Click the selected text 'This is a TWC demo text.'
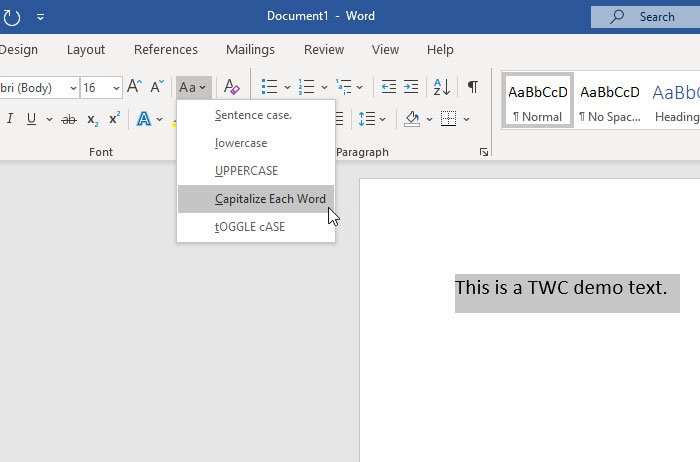Image resolution: width=700 pixels, height=462 pixels. click(x=561, y=287)
